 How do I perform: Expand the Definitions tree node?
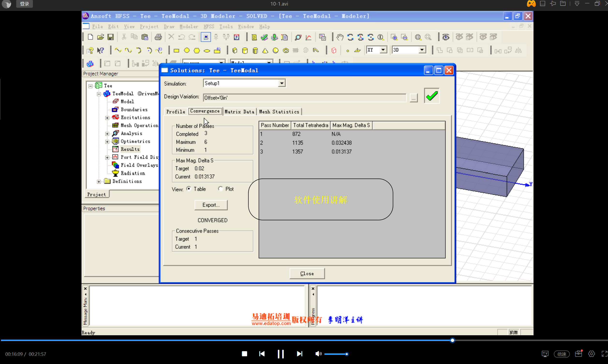pos(99,181)
